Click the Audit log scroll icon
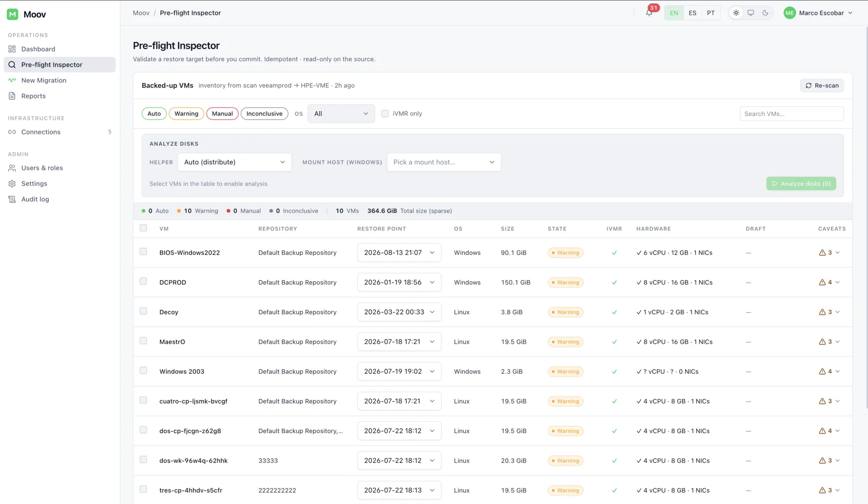The image size is (868, 504). [x=12, y=199]
